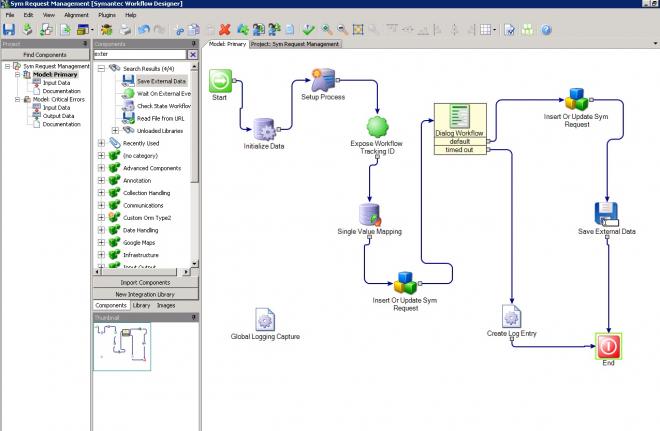The width and height of the screenshot is (660, 431).
Task: Select Wait On External Event search result
Action: tap(164, 93)
